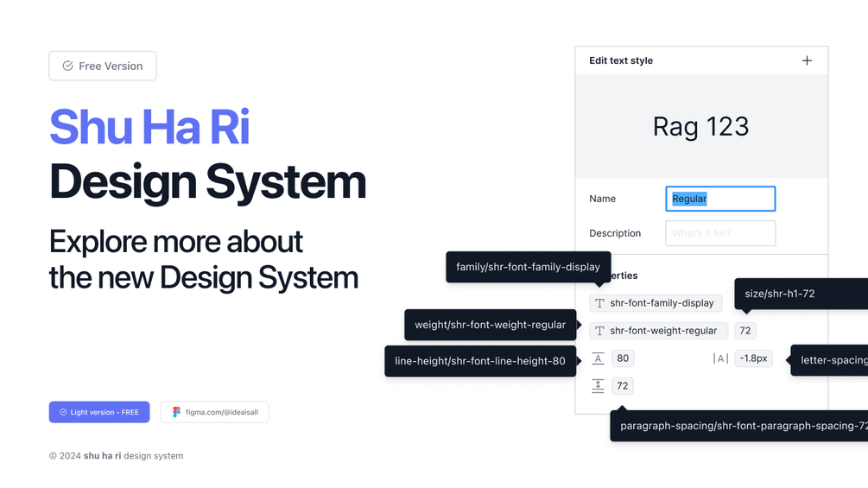Screen dimensions: 868x488
Task: Click the checkmark icon in Free Version badge
Action: (67, 66)
